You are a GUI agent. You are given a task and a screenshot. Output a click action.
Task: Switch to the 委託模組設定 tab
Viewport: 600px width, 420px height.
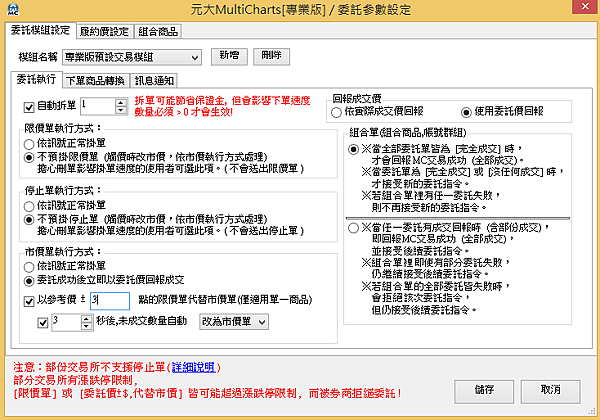pyautogui.click(x=41, y=30)
